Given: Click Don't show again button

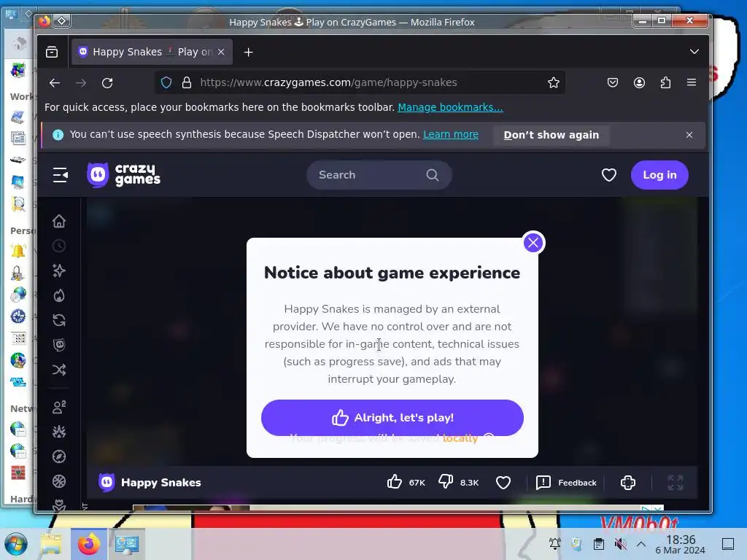Looking at the screenshot, I should point(551,135).
